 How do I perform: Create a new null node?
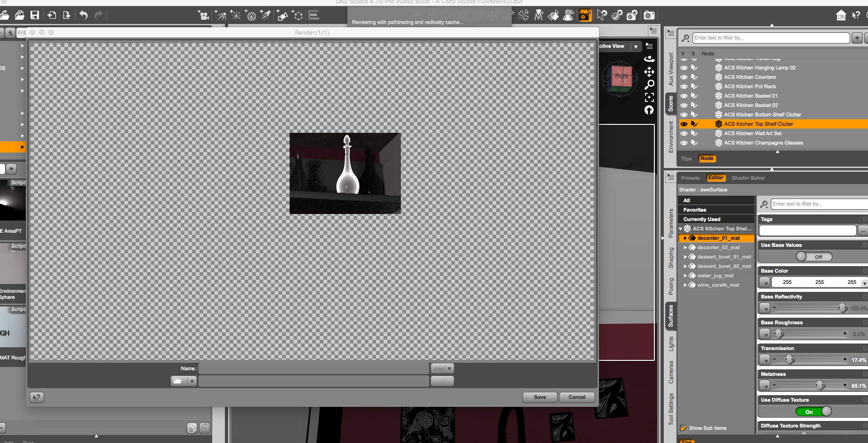click(x=298, y=15)
